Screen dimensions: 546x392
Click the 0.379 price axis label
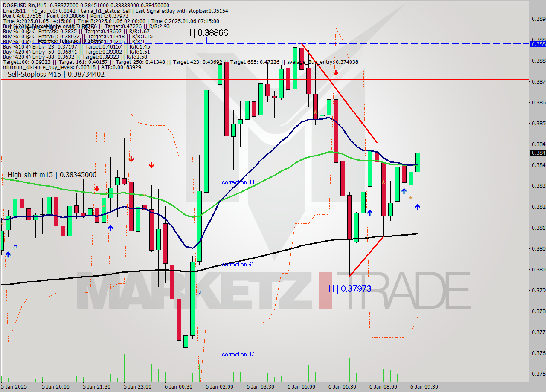coord(538,290)
